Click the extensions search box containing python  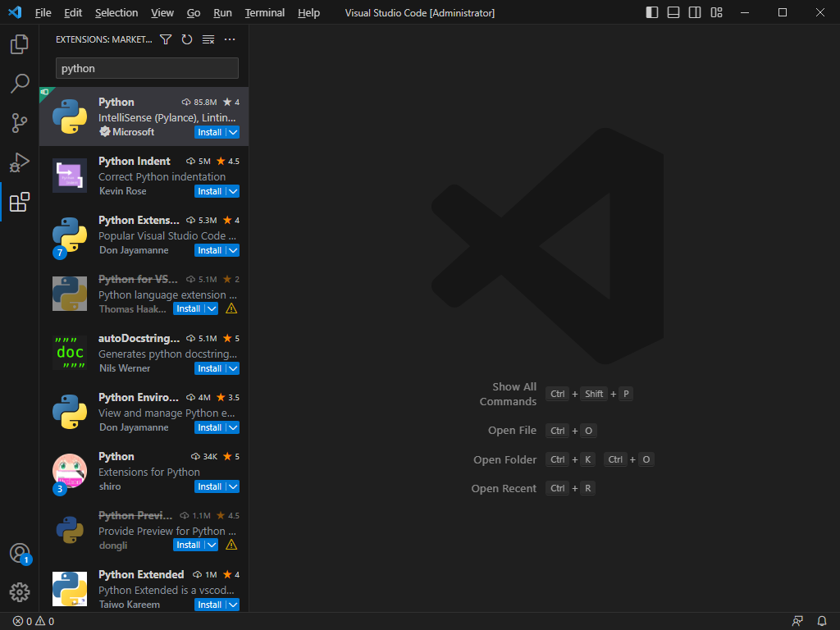click(x=147, y=68)
